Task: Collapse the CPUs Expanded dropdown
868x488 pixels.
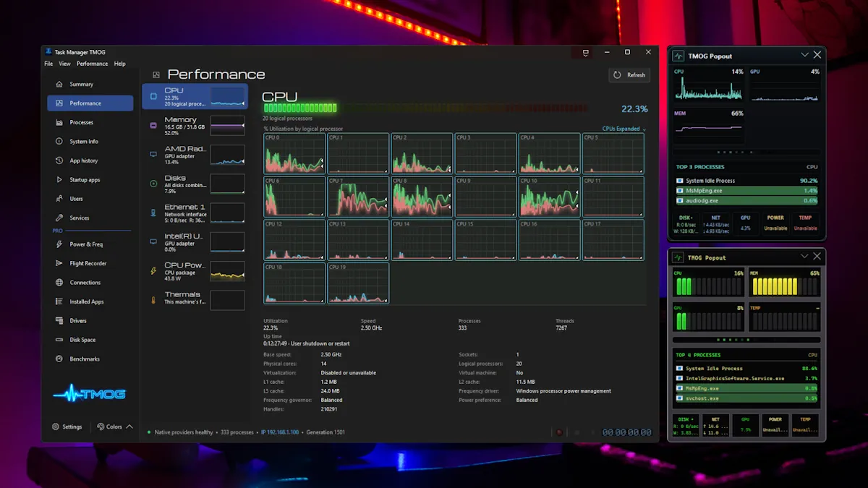Action: coord(624,129)
